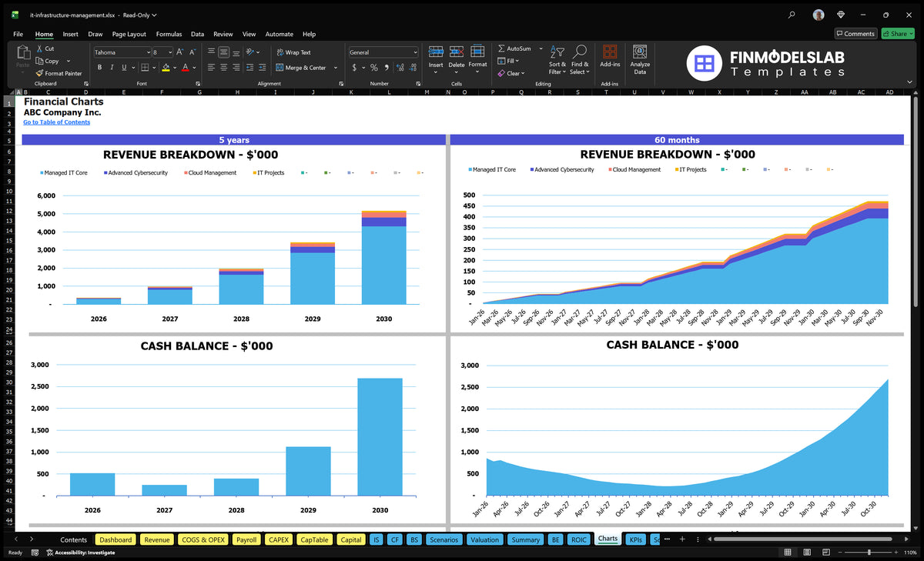The image size is (924, 561).
Task: Open the Add-ins icon
Action: point(610,52)
